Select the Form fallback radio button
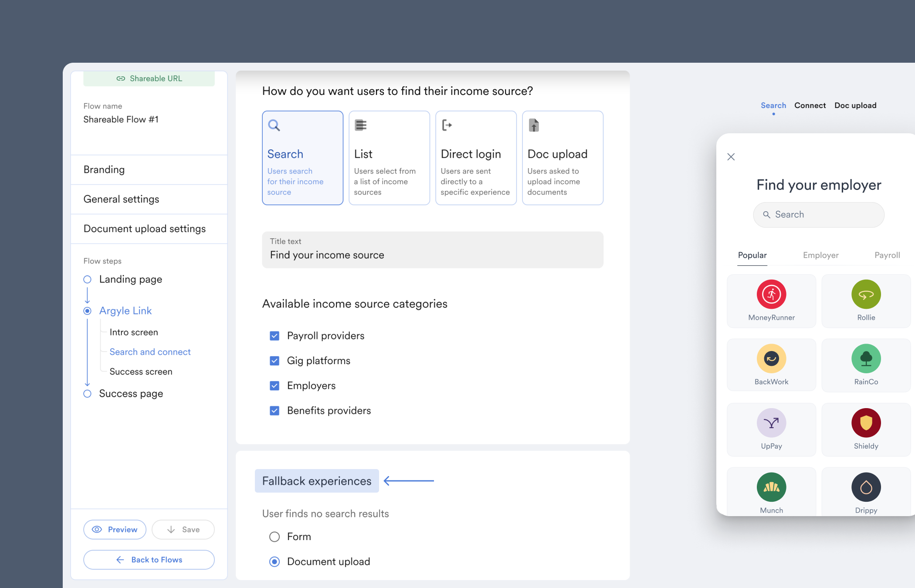 [x=274, y=537]
